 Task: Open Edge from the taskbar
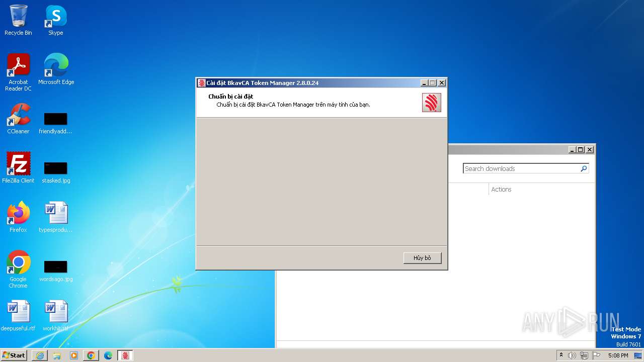[x=108, y=355]
